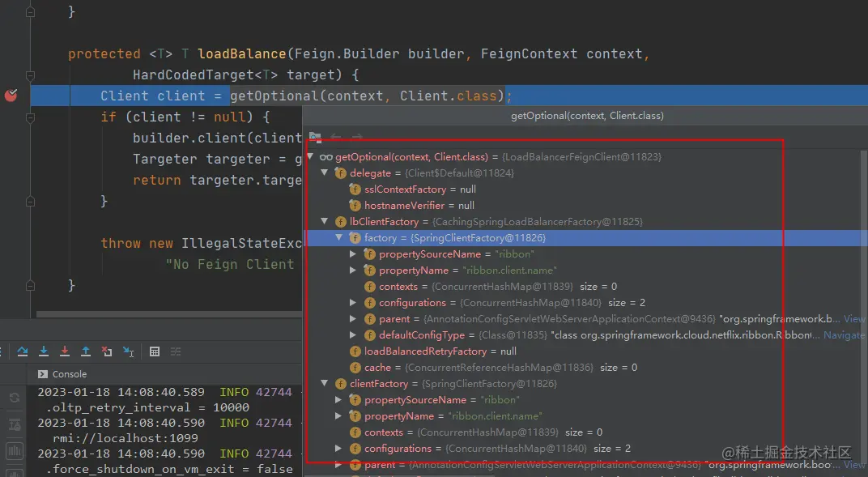Click the field icon next to cache
868x477 pixels.
355,368
